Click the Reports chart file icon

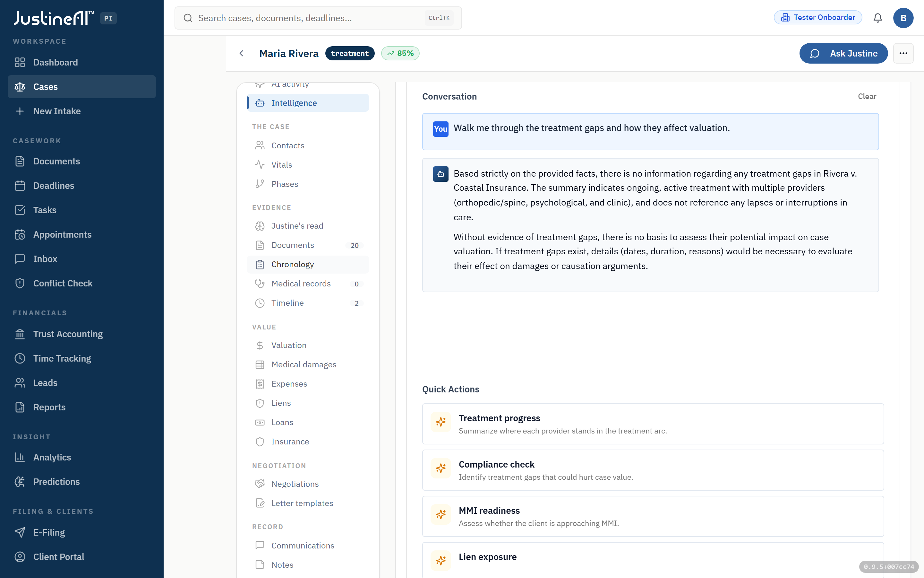click(20, 407)
